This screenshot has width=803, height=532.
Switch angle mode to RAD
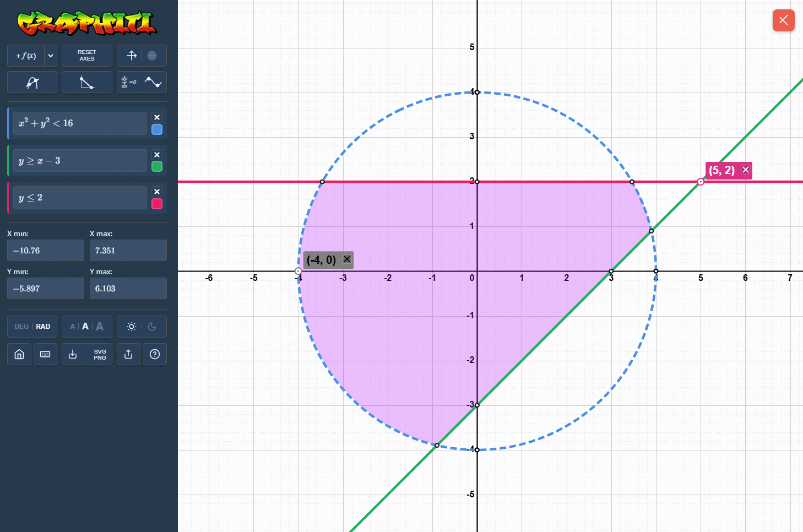point(43,327)
